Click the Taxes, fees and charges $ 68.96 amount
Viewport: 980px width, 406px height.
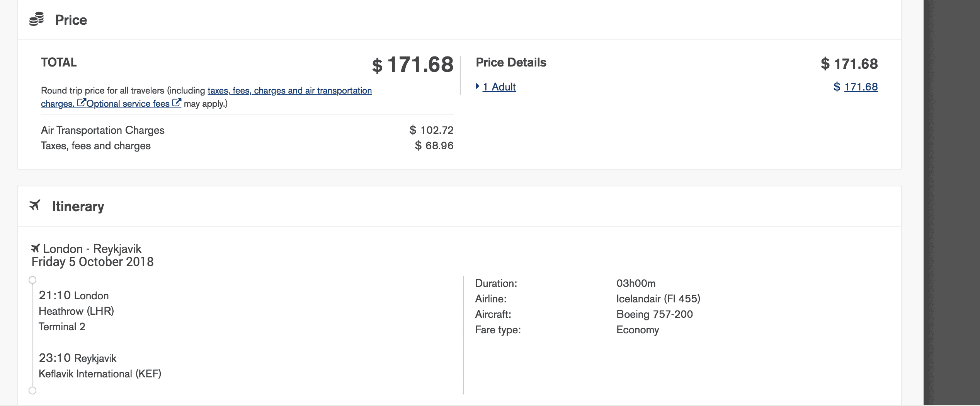pyautogui.click(x=434, y=146)
